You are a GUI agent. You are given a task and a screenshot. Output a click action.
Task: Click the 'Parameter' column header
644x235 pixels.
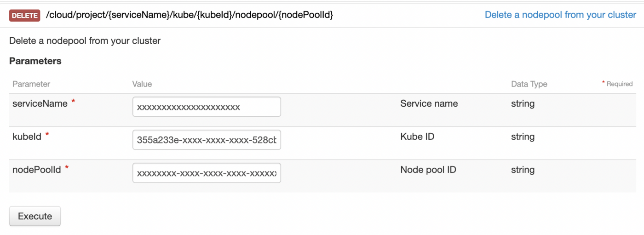31,84
